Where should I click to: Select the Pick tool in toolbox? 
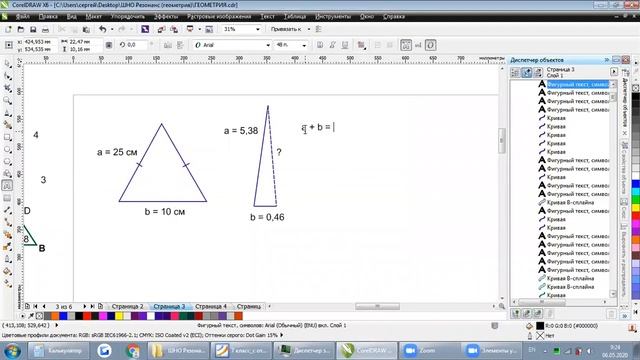[7, 64]
